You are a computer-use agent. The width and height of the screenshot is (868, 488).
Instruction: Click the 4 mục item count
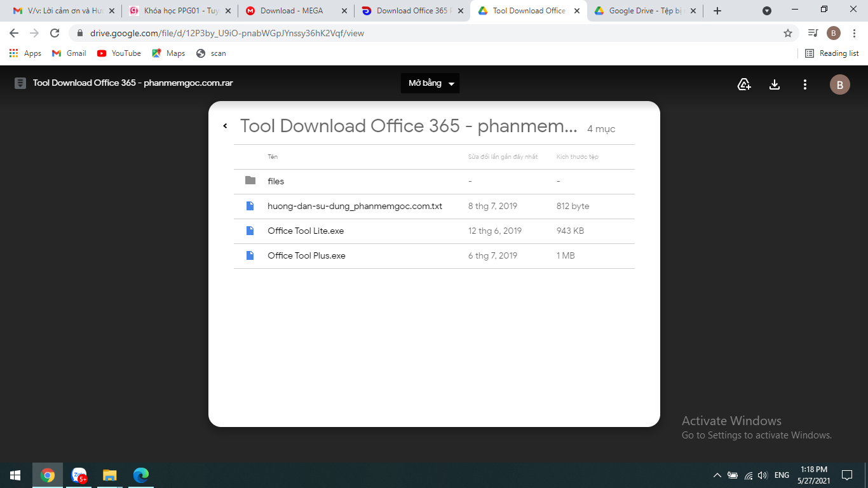(601, 129)
